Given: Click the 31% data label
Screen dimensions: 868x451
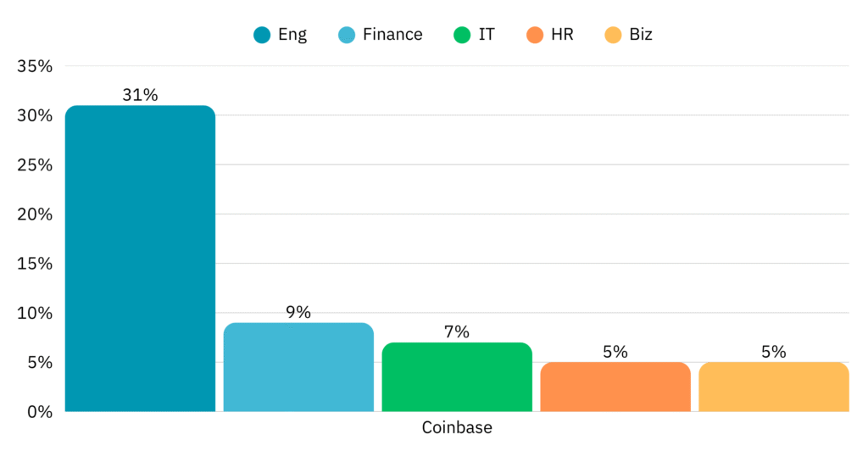Looking at the screenshot, I should click(x=140, y=95).
